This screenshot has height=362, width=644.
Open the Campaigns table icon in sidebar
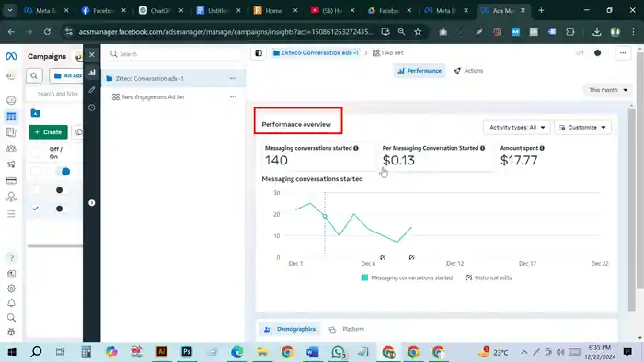point(11,117)
